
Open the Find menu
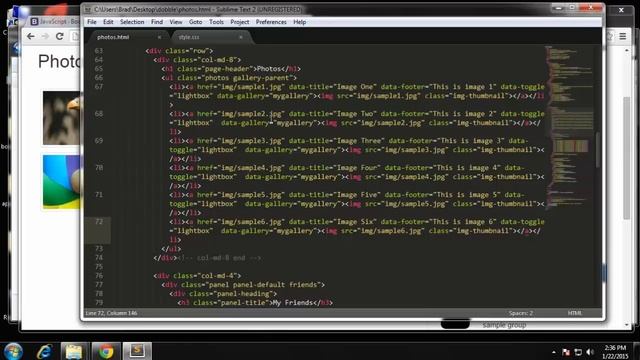pyautogui.click(x=157, y=22)
